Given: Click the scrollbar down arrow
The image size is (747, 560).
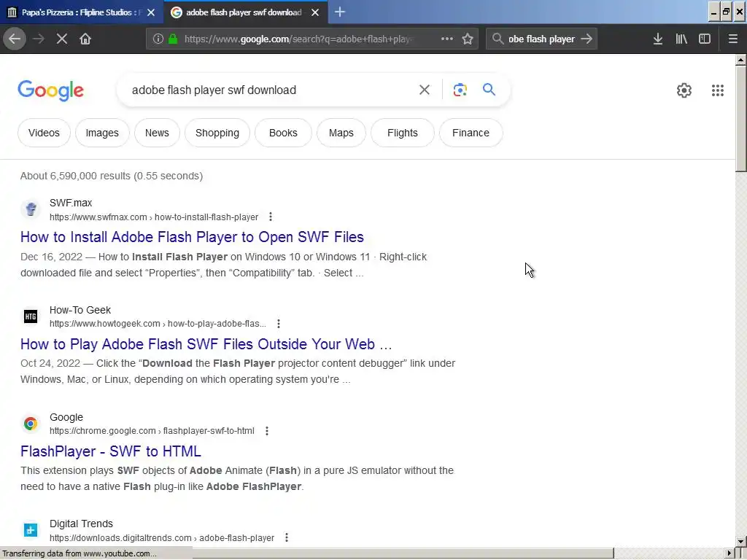Looking at the screenshot, I should point(741,542).
